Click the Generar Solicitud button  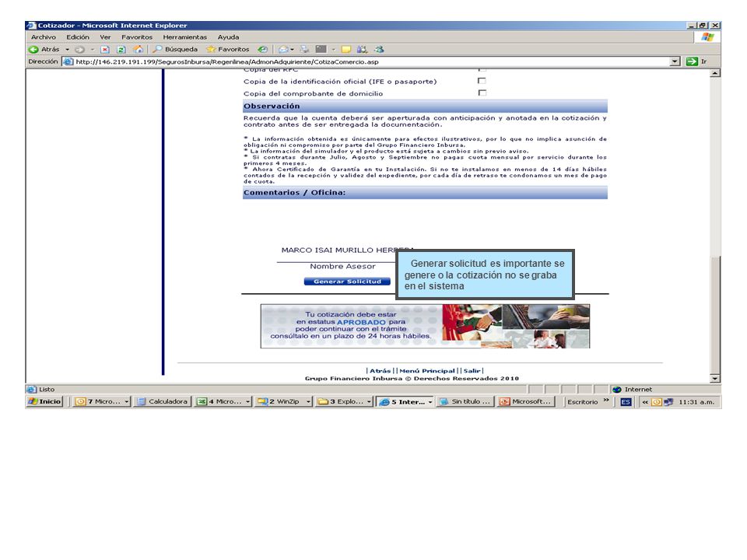tap(347, 282)
